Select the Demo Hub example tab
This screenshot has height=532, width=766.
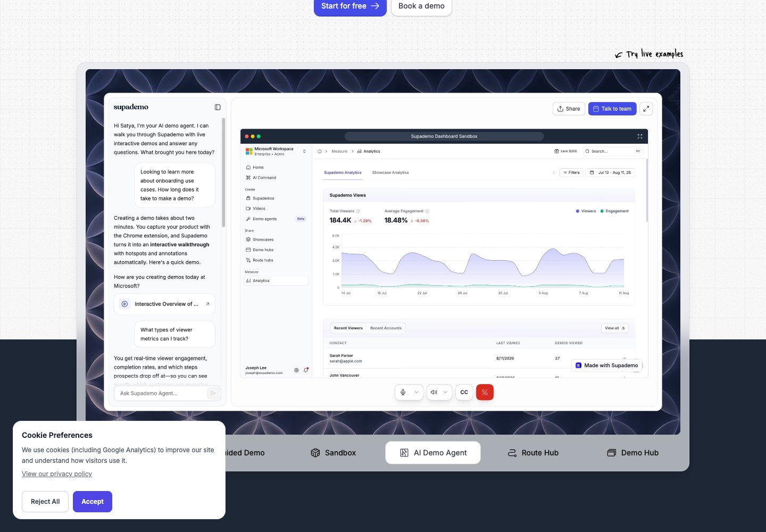pos(633,453)
